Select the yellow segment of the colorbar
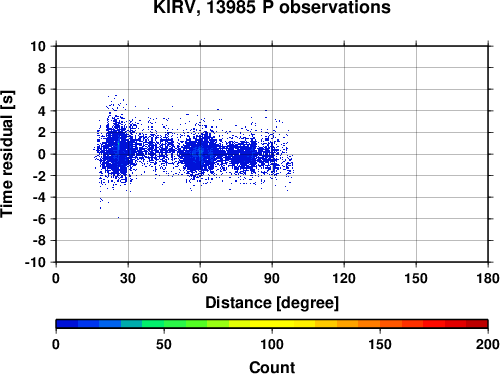 [272, 324]
